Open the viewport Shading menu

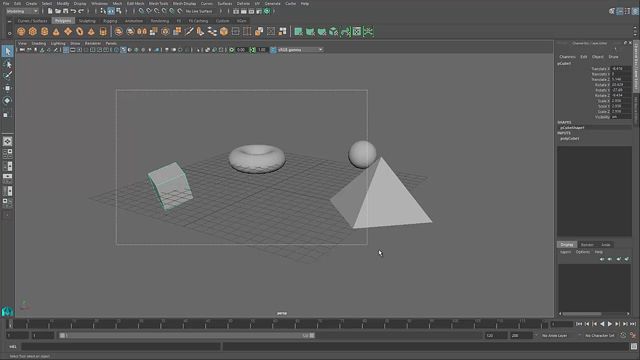[x=39, y=43]
